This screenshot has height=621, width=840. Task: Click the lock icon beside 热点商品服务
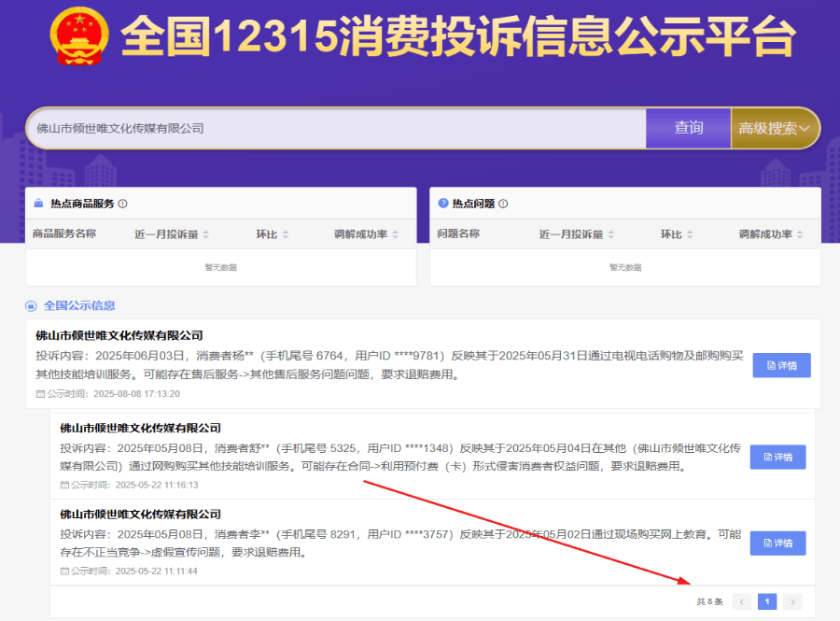(x=36, y=203)
